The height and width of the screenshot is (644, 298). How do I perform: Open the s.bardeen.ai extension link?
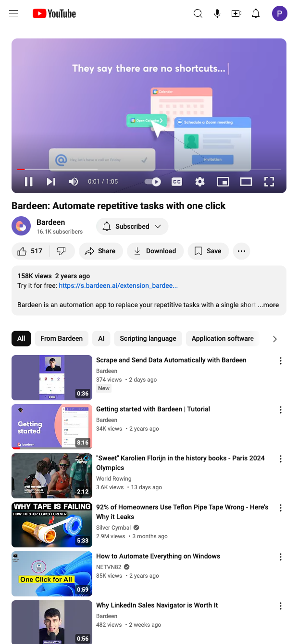pos(118,285)
